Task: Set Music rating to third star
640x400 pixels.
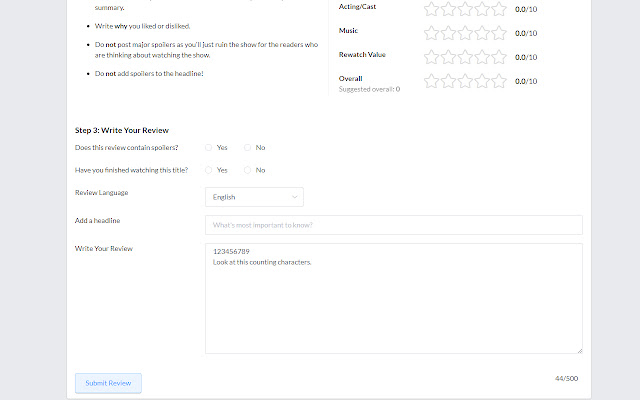Action: pos(465,33)
